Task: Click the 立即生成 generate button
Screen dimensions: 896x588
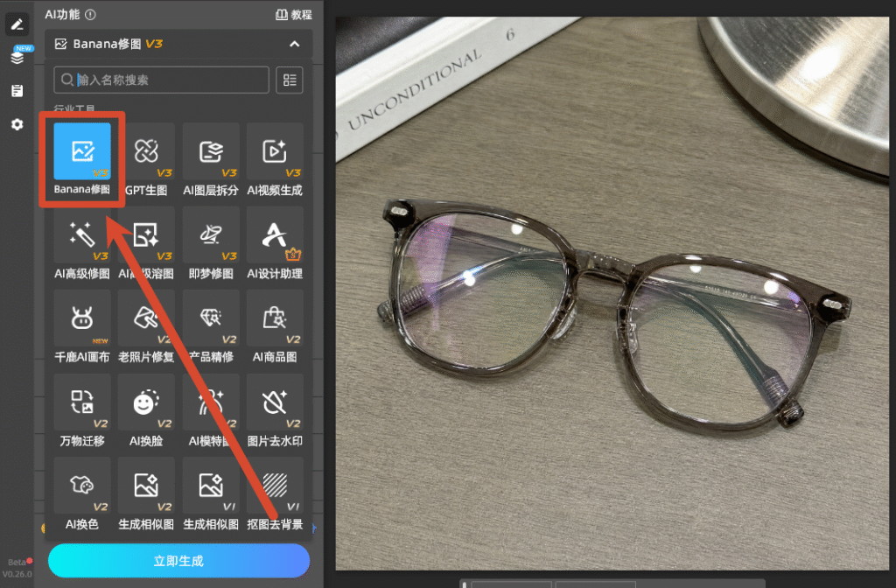Action: tap(178, 561)
